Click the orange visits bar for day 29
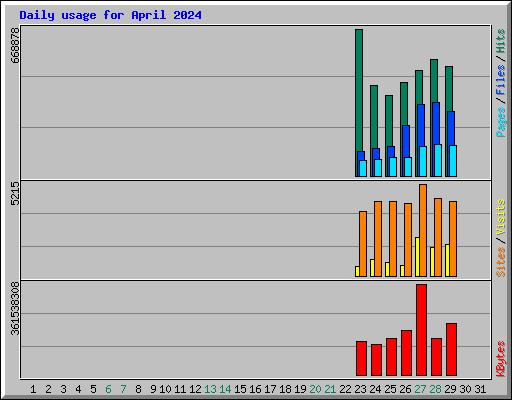Screen dimensions: 512x400 click(453, 239)
